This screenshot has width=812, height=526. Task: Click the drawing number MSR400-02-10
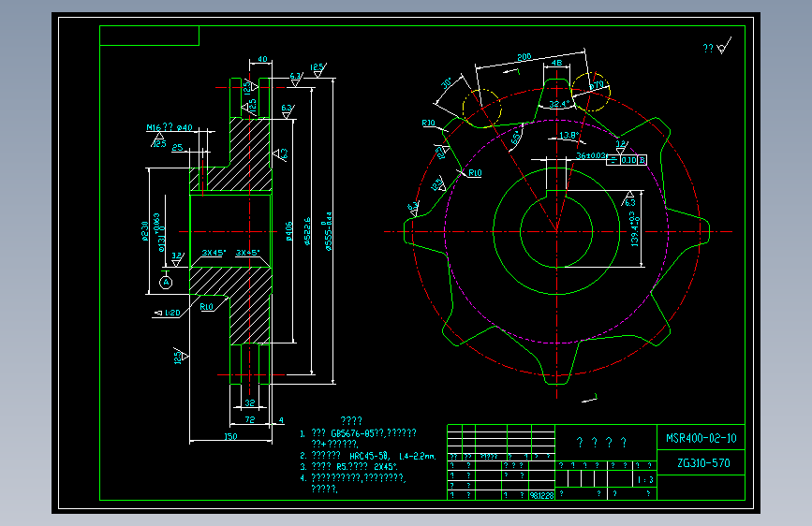(x=701, y=438)
